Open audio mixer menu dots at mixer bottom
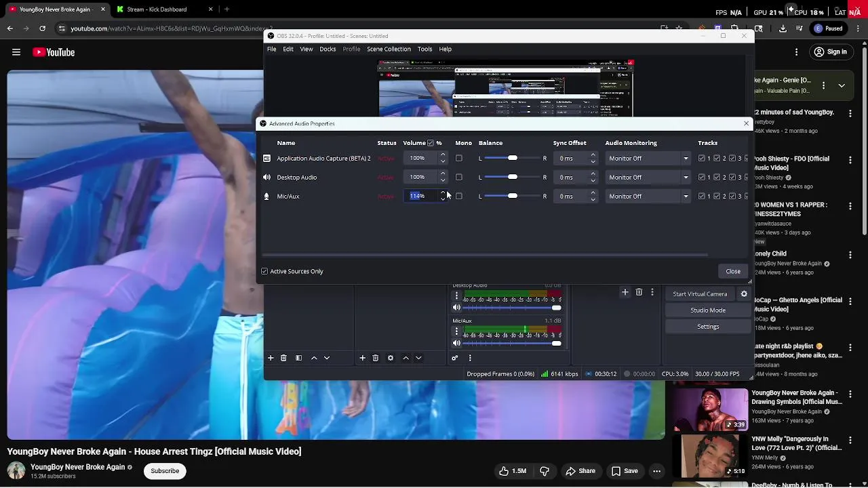The height and width of the screenshot is (488, 868). (470, 358)
